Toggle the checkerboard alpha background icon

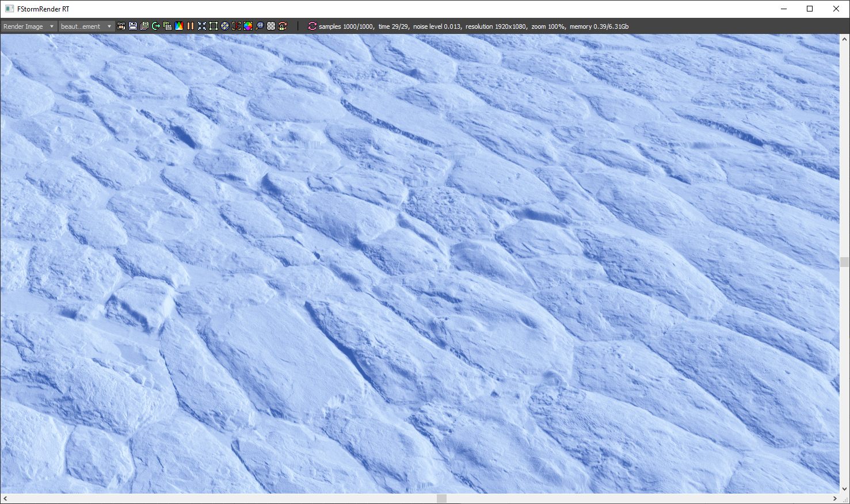(x=271, y=26)
